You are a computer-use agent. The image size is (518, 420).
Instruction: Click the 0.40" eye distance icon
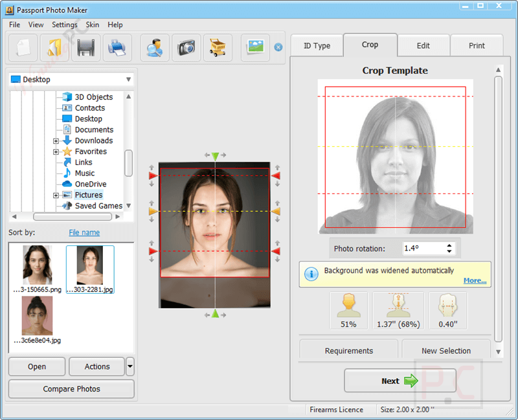tap(448, 311)
